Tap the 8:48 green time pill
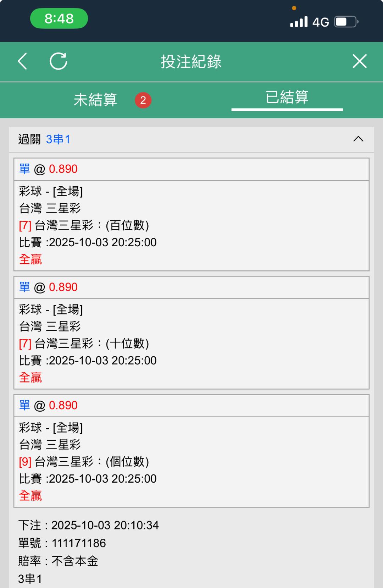 tap(59, 18)
